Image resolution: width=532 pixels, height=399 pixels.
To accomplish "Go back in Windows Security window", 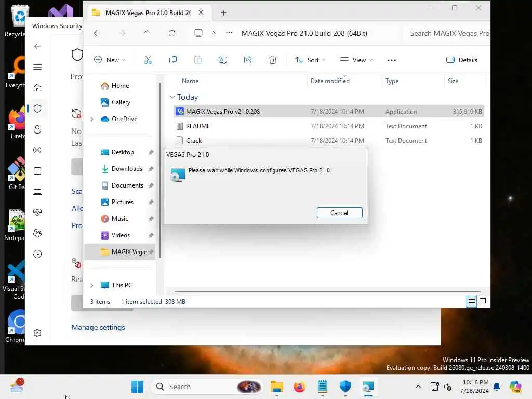I will click(x=37, y=46).
